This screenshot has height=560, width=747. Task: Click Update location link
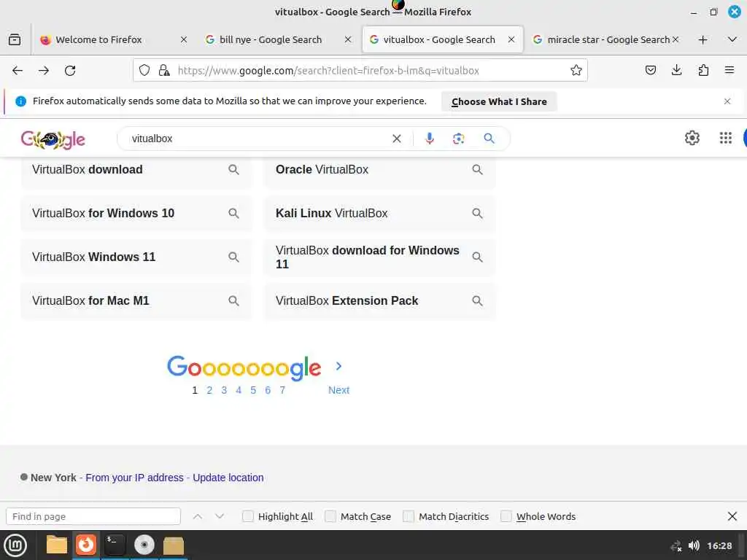(x=228, y=478)
